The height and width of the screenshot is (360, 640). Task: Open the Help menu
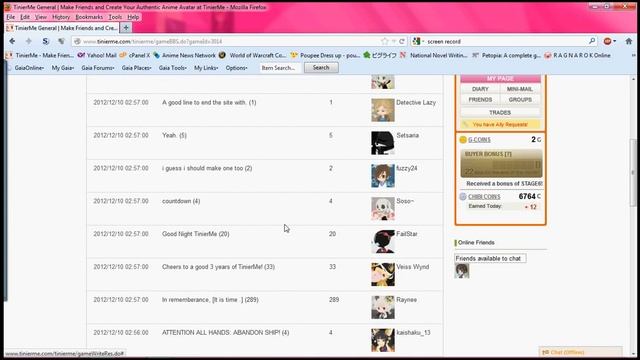133,17
